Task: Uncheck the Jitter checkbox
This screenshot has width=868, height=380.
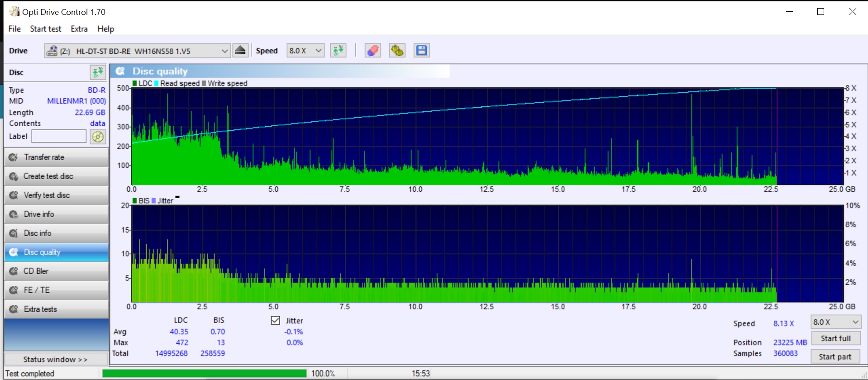Action: tap(275, 320)
